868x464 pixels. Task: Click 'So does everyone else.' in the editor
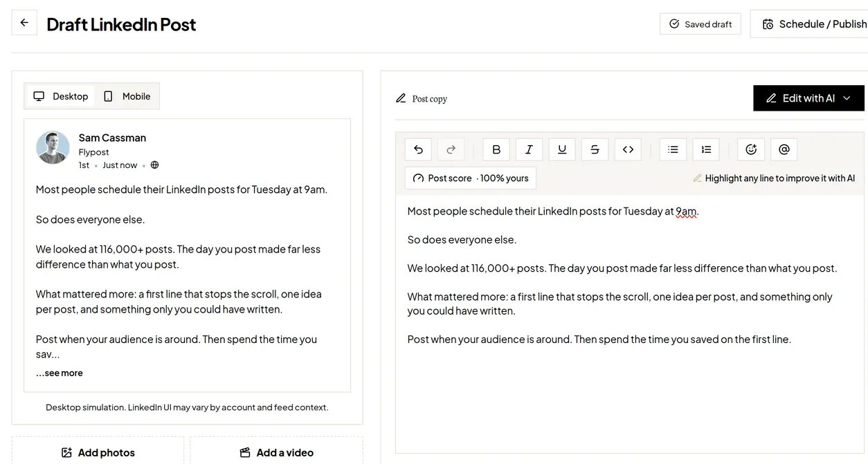point(462,240)
